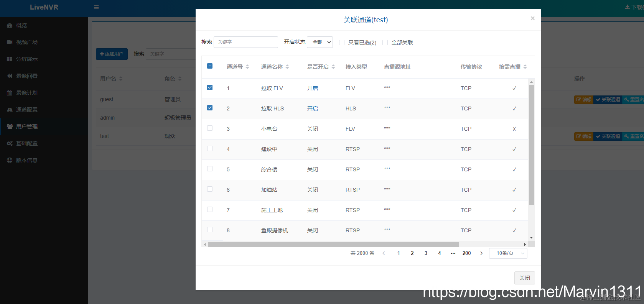Click the dialog vertical scrollbar thumb
The width and height of the screenshot is (644, 304).
(x=531, y=145)
